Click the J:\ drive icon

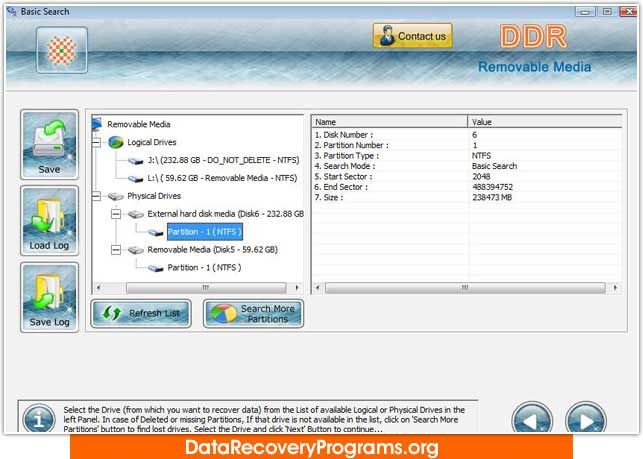point(135,161)
